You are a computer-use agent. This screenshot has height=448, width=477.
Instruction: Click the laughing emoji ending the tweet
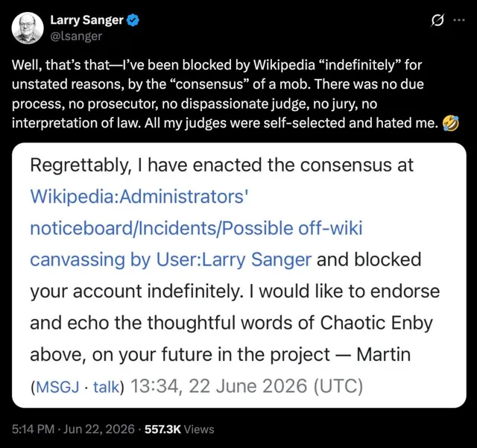[x=451, y=123]
